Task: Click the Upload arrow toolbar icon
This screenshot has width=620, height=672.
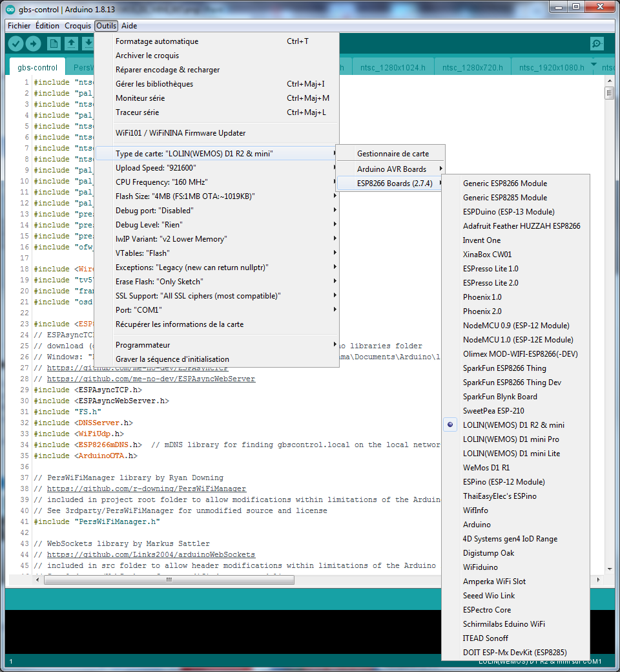Action: pos(34,43)
